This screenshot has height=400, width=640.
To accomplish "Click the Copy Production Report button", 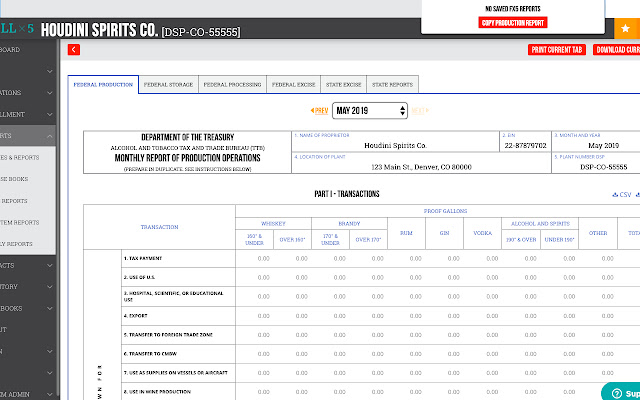I will (513, 23).
